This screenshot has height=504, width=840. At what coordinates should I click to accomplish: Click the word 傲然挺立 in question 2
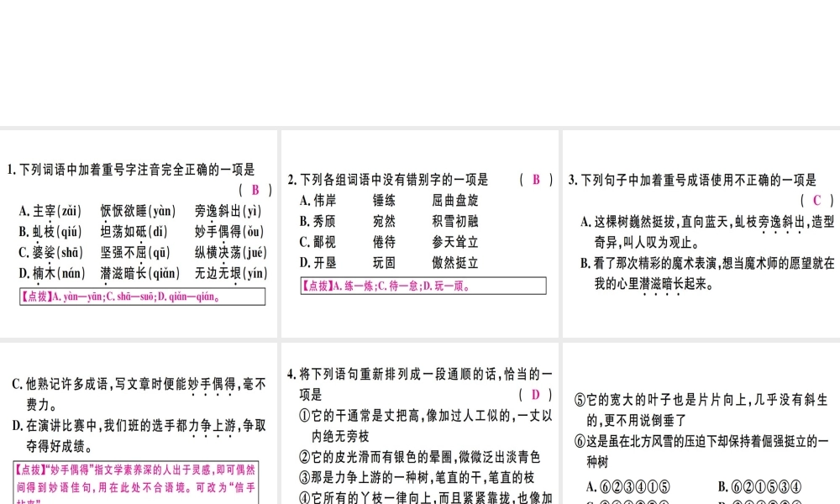tap(454, 263)
